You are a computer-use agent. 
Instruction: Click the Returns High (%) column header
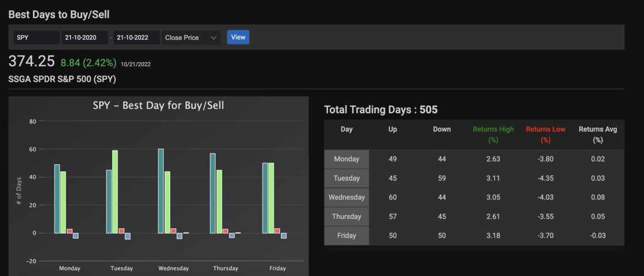(x=493, y=135)
